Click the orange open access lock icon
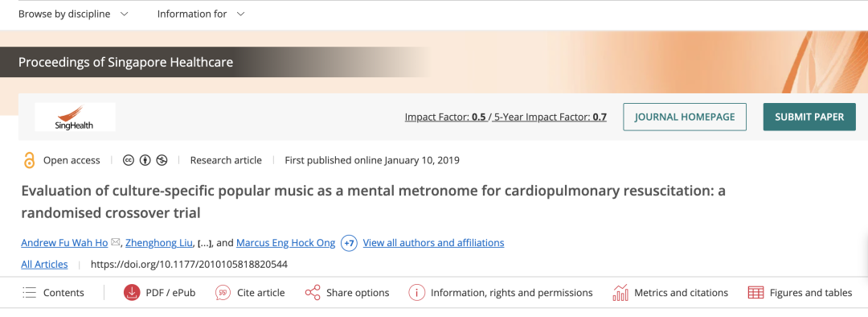Screen dimensions: 868x317 [x=30, y=160]
